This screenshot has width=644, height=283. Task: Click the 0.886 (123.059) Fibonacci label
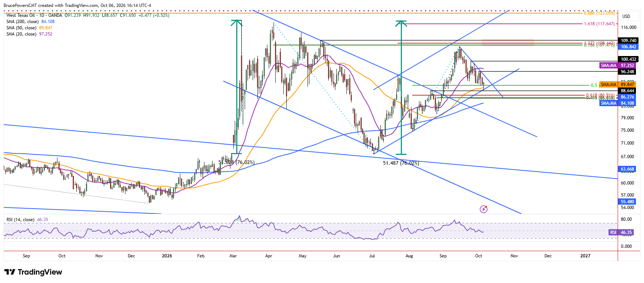(x=599, y=13)
